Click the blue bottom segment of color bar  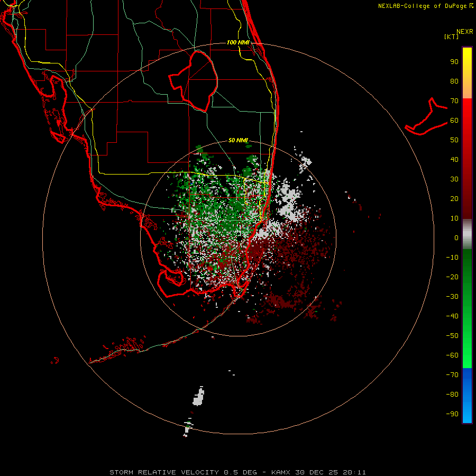point(467,396)
